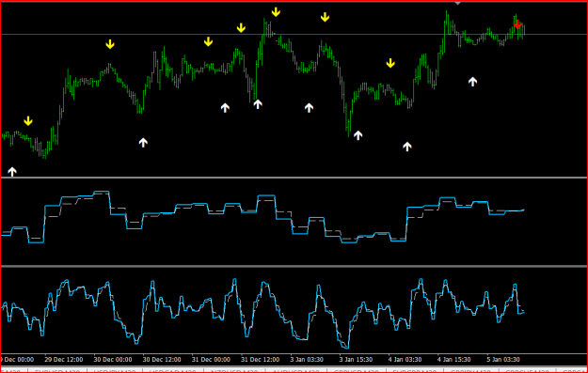
Task: Click the 31 Dec 00:00 time label
Action: (x=211, y=360)
